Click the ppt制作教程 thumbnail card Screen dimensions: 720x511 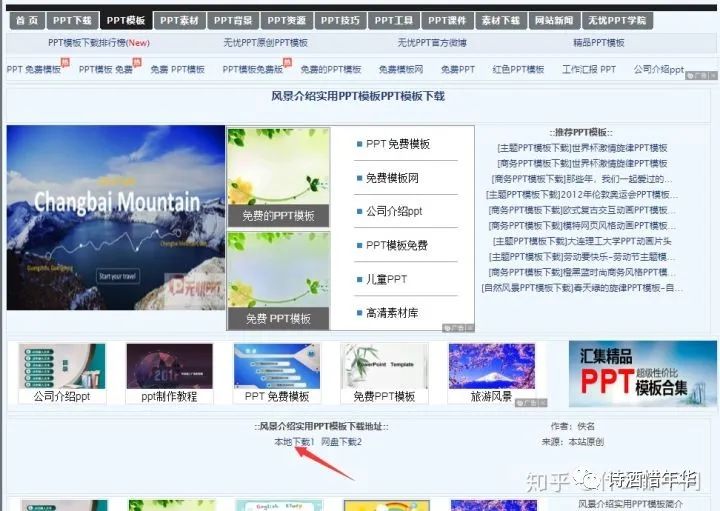(x=169, y=374)
